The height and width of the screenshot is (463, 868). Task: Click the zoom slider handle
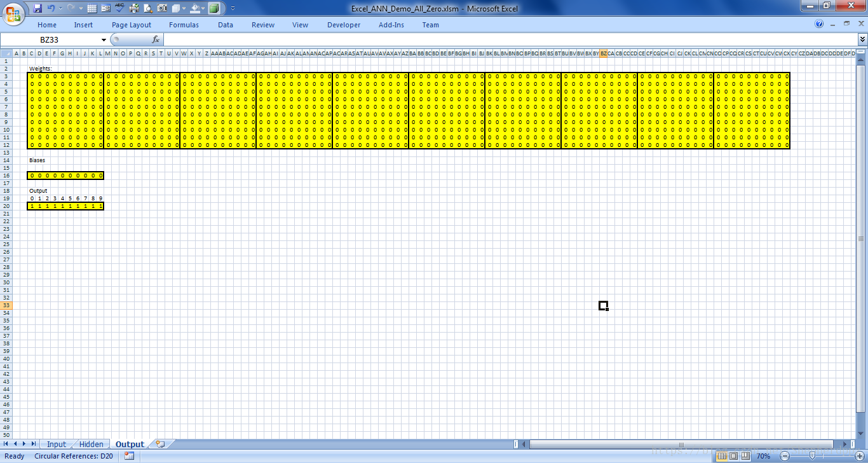pyautogui.click(x=811, y=456)
